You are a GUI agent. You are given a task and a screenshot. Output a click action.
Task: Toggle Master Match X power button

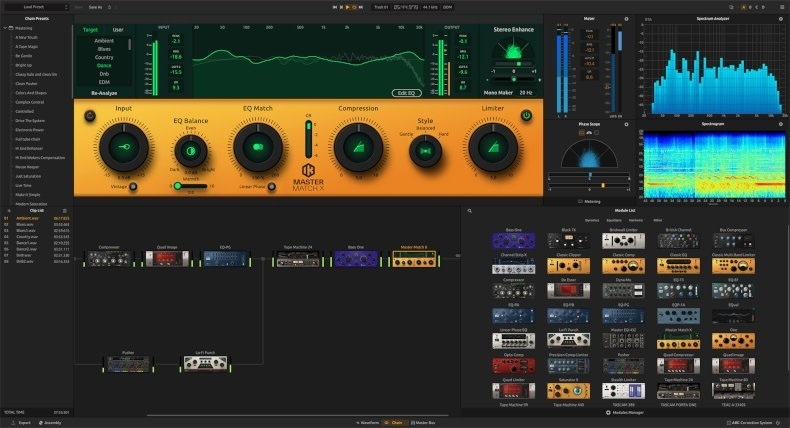(525, 115)
